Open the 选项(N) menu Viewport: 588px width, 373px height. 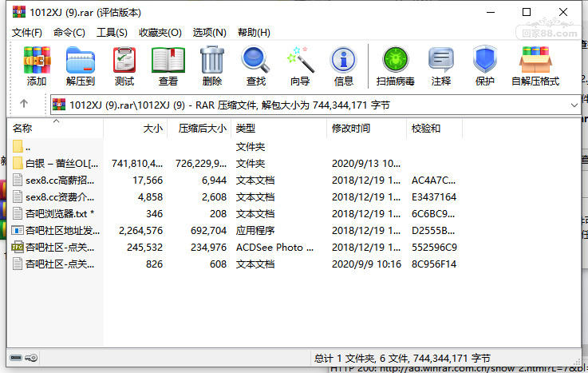pyautogui.click(x=209, y=33)
